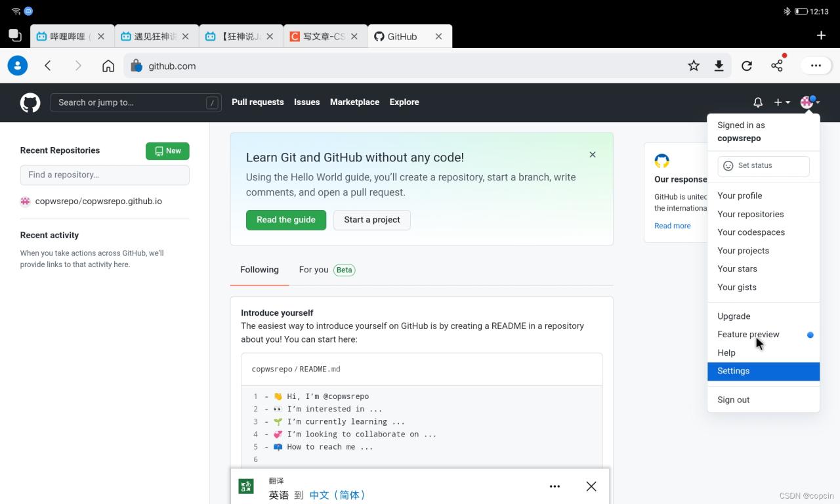
Task: Open GitHub Marketplace
Action: [x=354, y=102]
